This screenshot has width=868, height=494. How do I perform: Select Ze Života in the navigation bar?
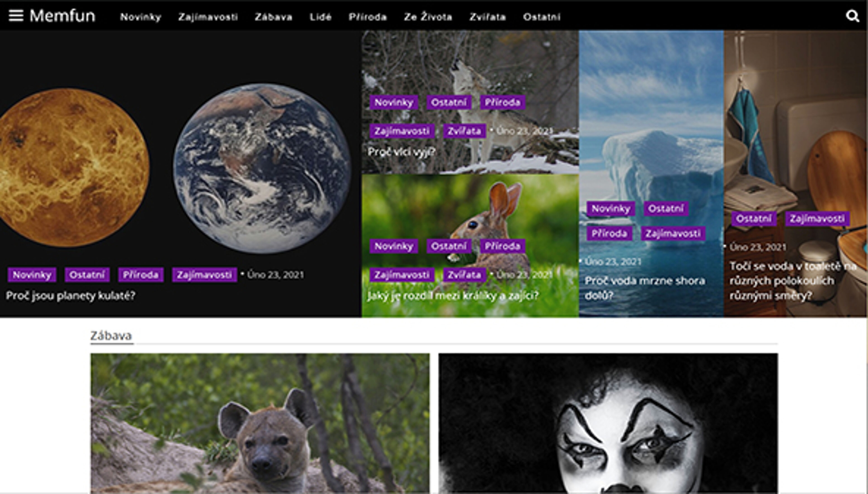point(428,17)
